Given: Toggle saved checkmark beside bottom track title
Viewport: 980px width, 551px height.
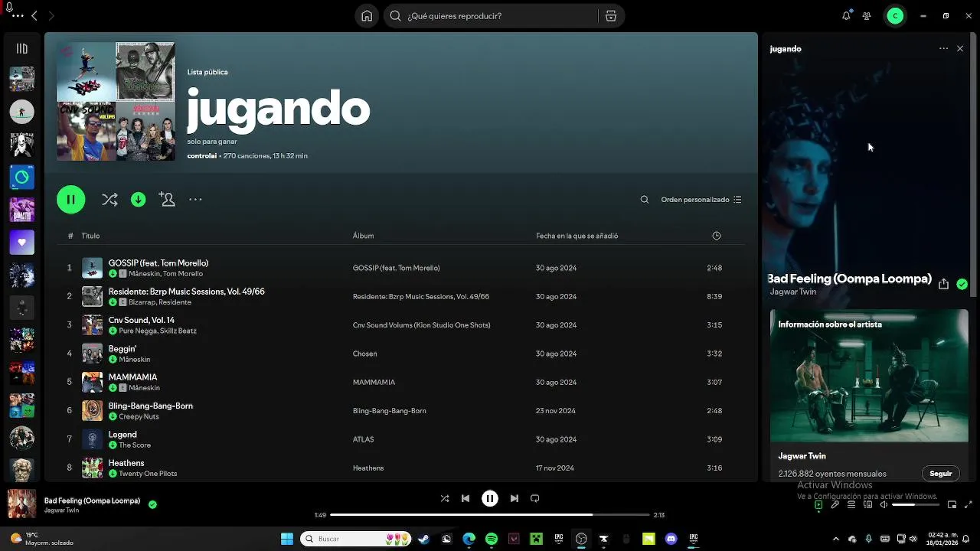Looking at the screenshot, I should pyautogui.click(x=152, y=504).
